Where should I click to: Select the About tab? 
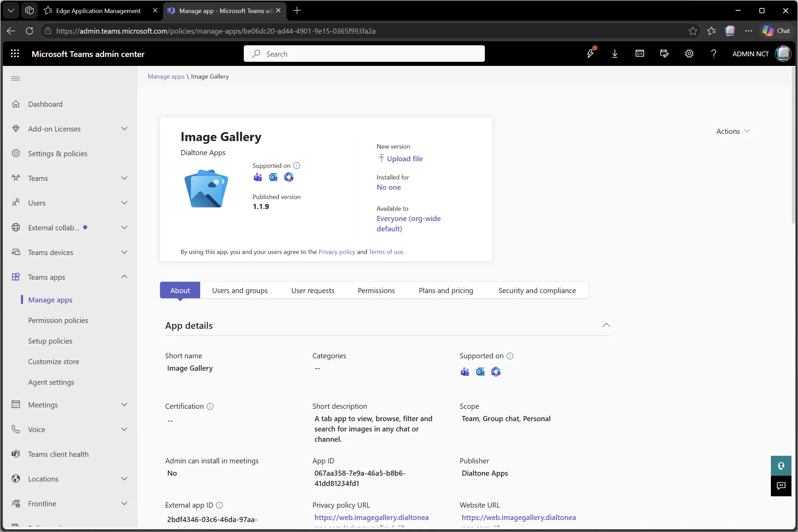(x=180, y=290)
